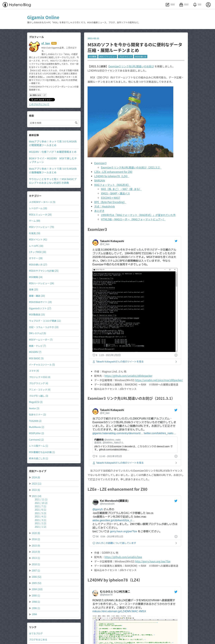
Task: Open Gigamix Online blog title
Action: point(43,18)
